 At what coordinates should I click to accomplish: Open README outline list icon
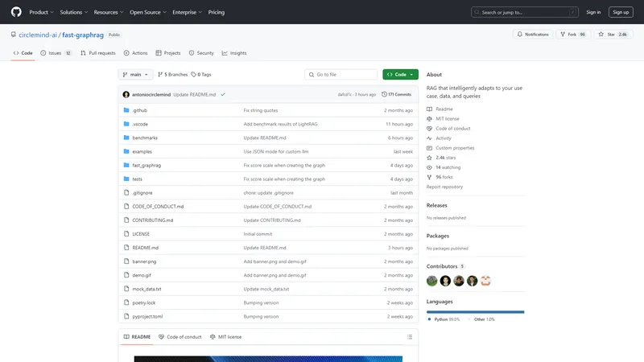coord(410,337)
